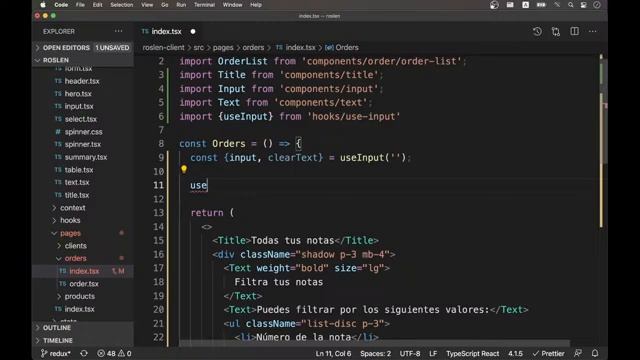Open hero.tsx file
Viewport: 640px width, 360px height.
pyautogui.click(x=78, y=94)
